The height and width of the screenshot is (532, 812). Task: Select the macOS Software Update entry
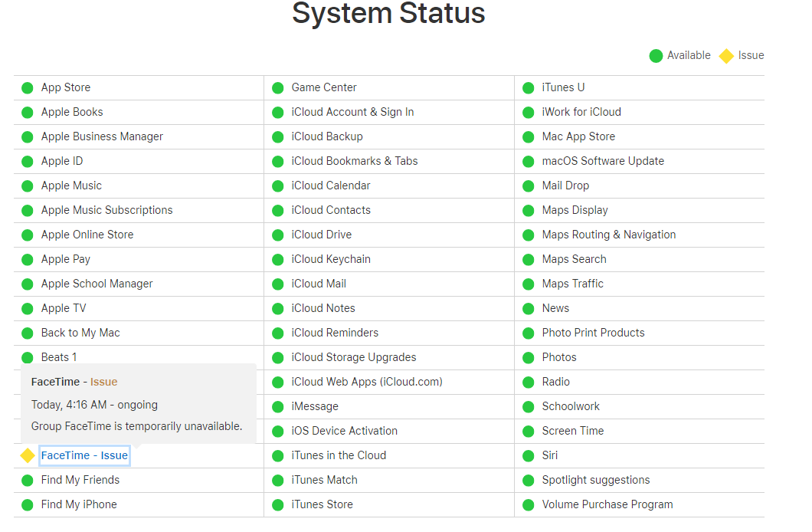click(x=603, y=161)
